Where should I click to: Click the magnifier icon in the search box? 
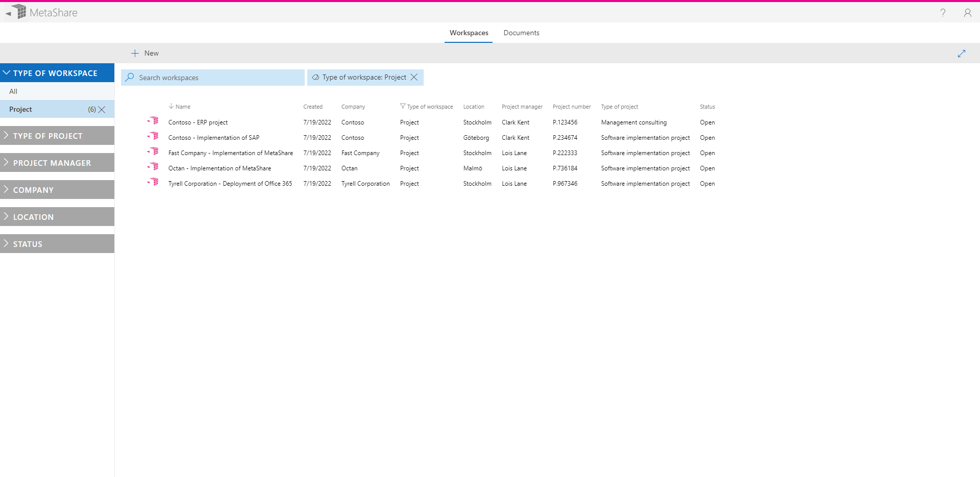[131, 77]
